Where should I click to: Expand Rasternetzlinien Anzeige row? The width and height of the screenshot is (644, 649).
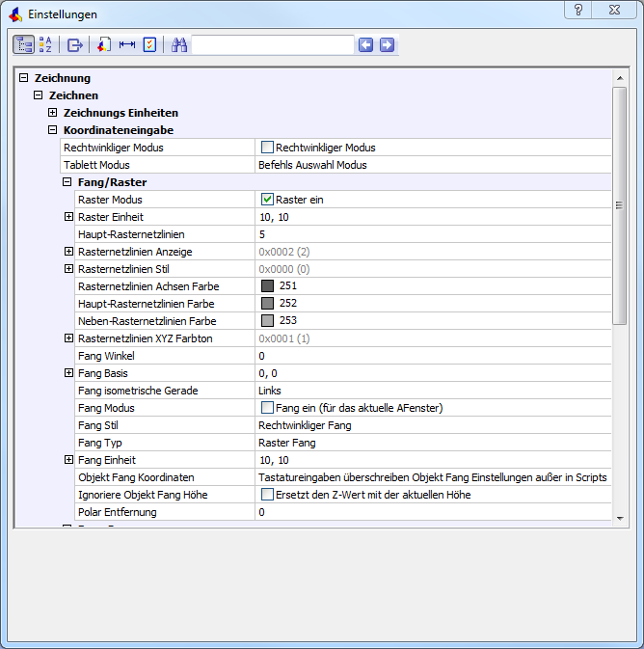point(68,252)
